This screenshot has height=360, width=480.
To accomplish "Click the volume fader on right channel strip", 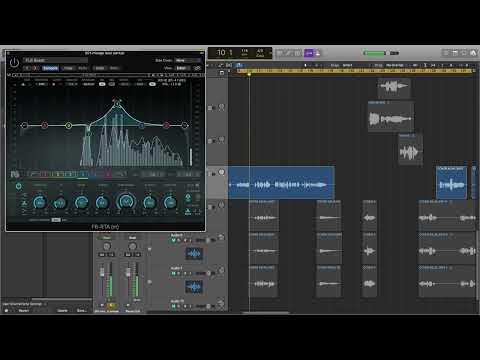I will point(128,273).
